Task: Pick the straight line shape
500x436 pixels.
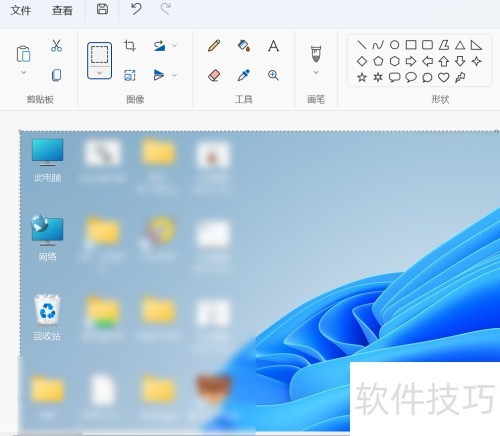Action: pos(362,45)
